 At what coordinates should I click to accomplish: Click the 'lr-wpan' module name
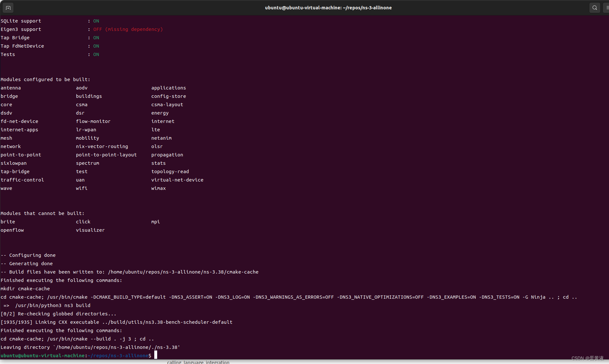pos(86,130)
